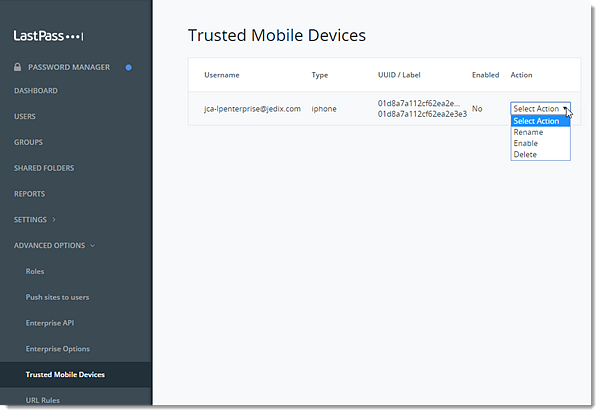Click the iphone type cell

point(324,109)
